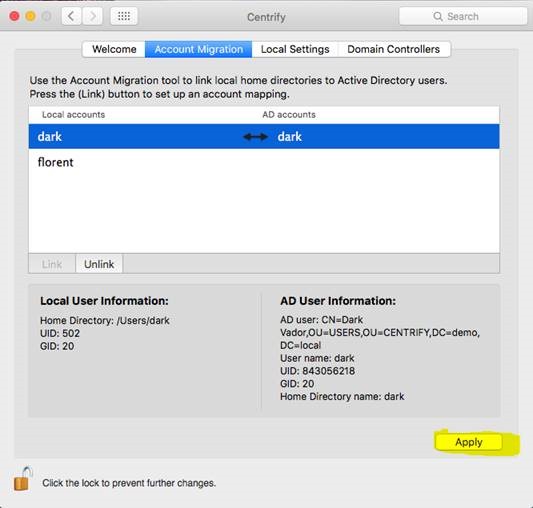Screen dimensions: 533x508
Task: Click the Home Directory: /Users/dark text
Action: pyautogui.click(x=105, y=320)
